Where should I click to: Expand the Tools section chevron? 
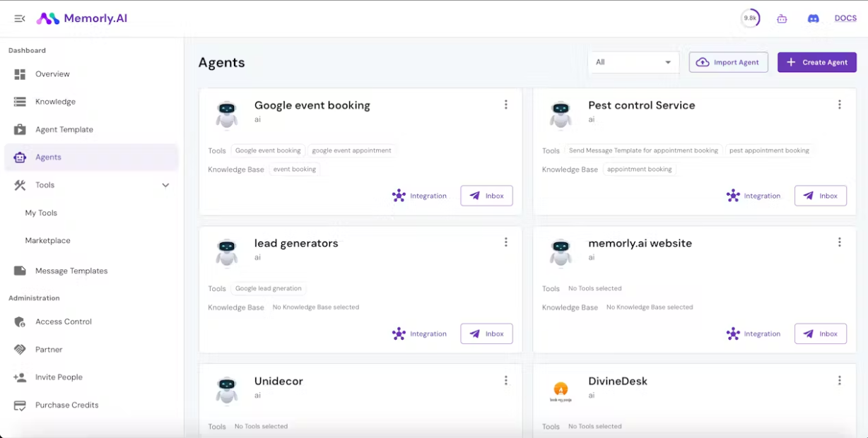click(165, 185)
